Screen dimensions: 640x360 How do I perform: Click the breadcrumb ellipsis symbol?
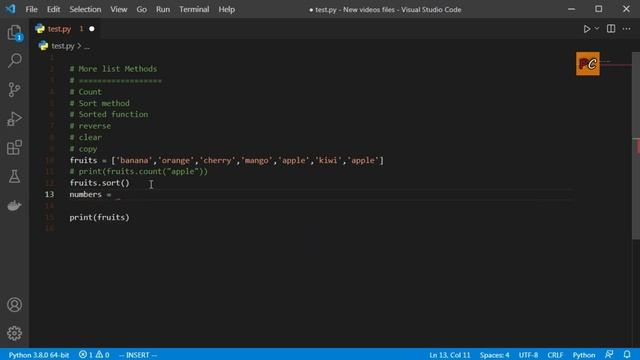coord(87,47)
